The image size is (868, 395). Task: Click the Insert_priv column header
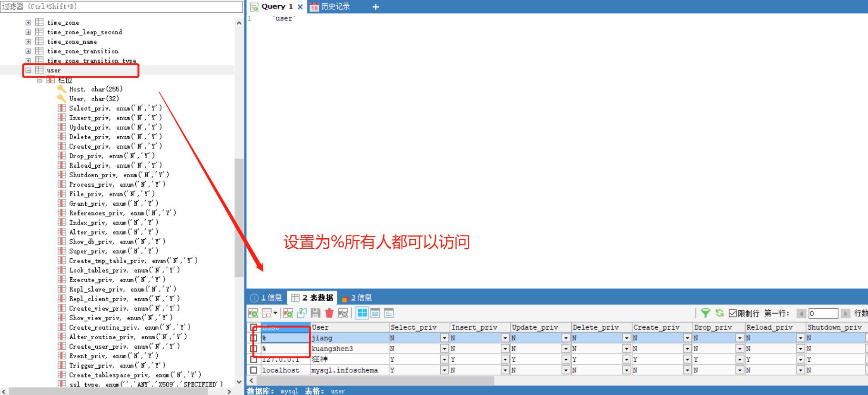pyautogui.click(x=480, y=327)
